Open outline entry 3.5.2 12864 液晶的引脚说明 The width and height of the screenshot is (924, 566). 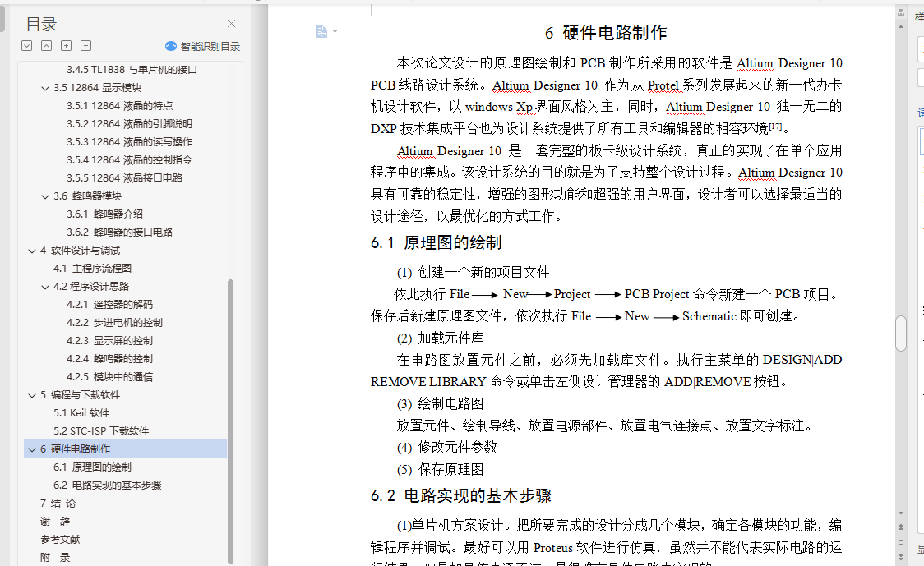(129, 124)
